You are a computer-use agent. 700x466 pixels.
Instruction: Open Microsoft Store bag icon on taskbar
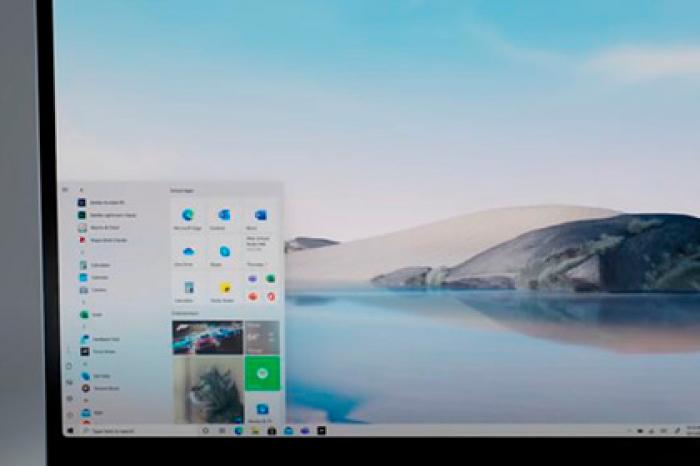[271, 431]
